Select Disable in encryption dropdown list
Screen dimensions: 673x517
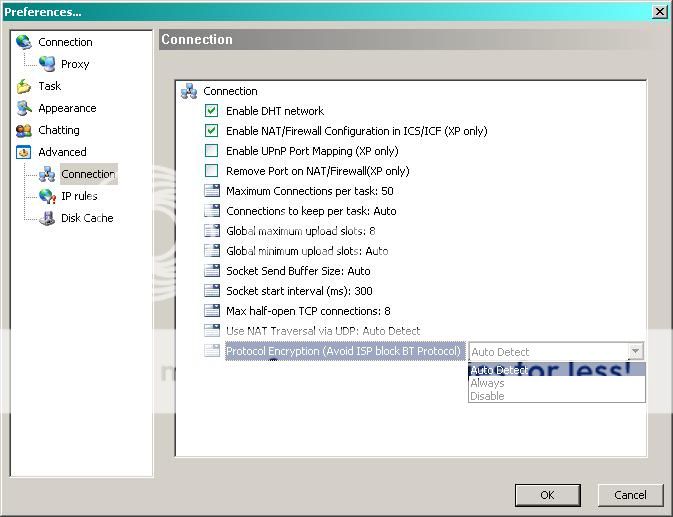point(487,396)
